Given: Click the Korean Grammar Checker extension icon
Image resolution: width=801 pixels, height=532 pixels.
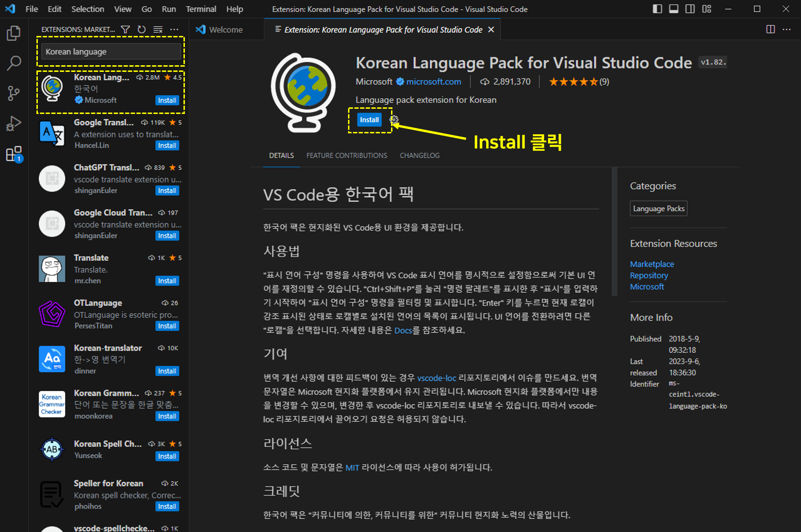Looking at the screenshot, I should 52,404.
